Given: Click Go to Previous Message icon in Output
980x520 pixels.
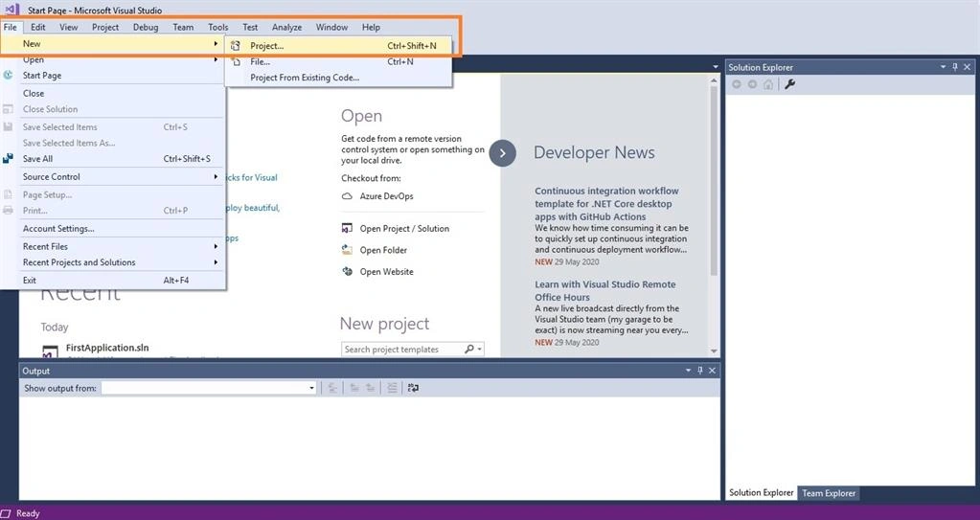Looking at the screenshot, I should click(x=354, y=388).
